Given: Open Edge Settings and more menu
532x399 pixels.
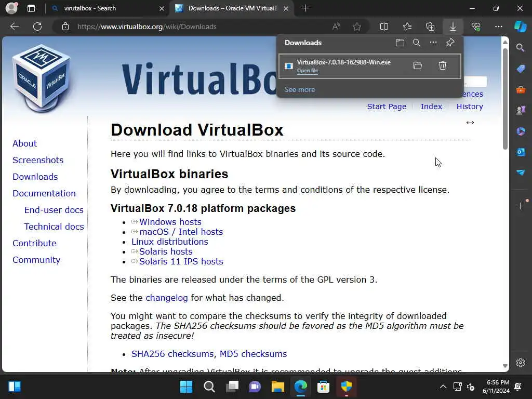Looking at the screenshot, I should (499, 26).
